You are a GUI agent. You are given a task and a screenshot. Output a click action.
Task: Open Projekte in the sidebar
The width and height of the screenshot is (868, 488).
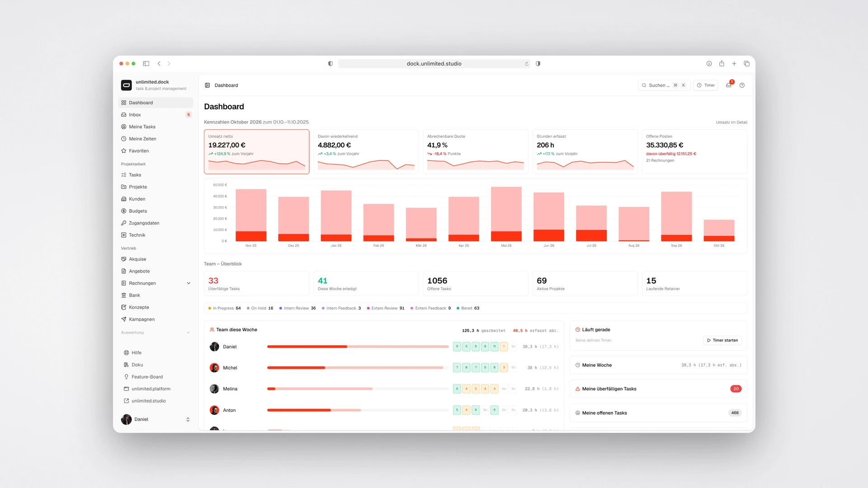pos(156,187)
